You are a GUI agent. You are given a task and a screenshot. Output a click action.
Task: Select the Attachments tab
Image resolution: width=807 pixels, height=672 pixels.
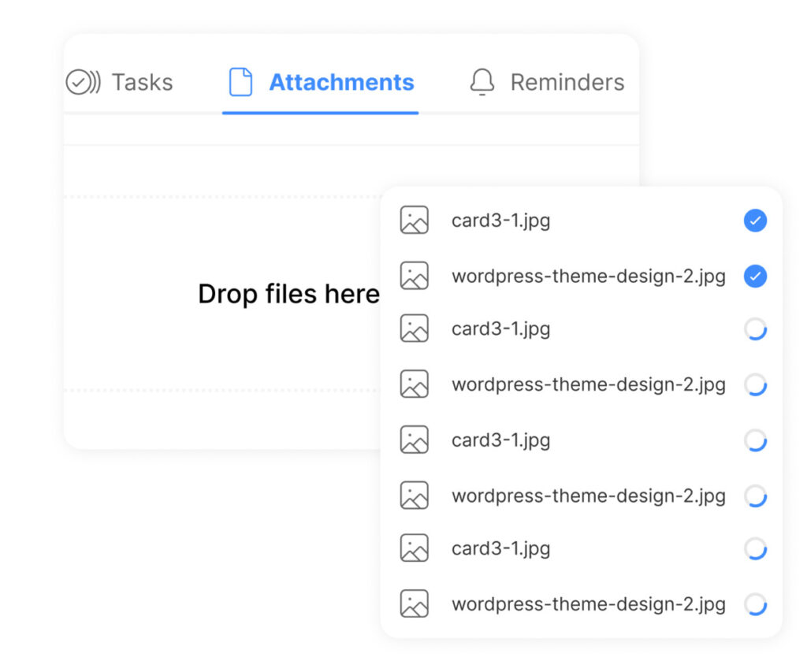pyautogui.click(x=340, y=82)
